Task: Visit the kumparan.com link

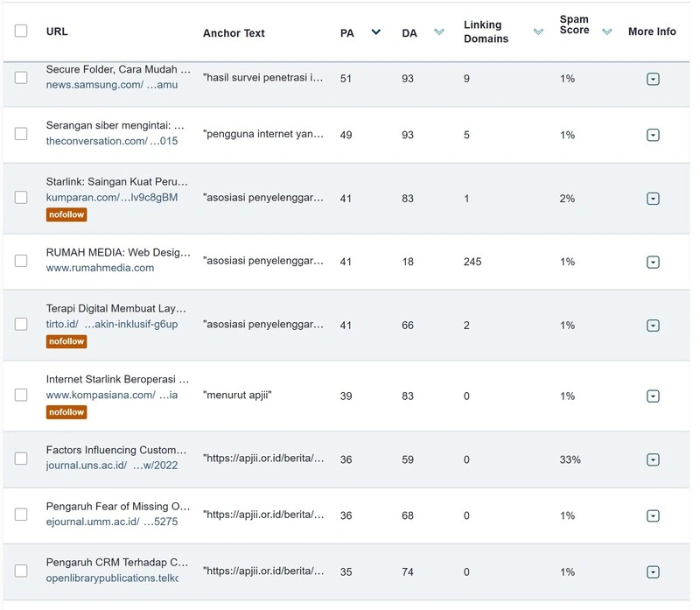Action: 112,198
